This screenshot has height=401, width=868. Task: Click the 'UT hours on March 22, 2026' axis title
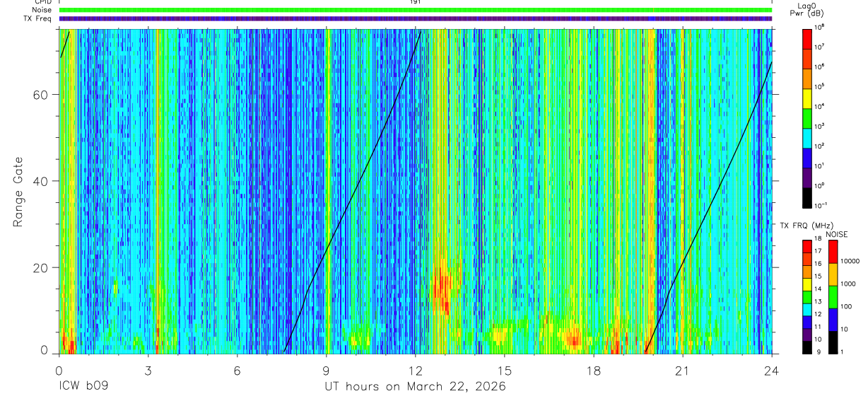click(x=415, y=387)
